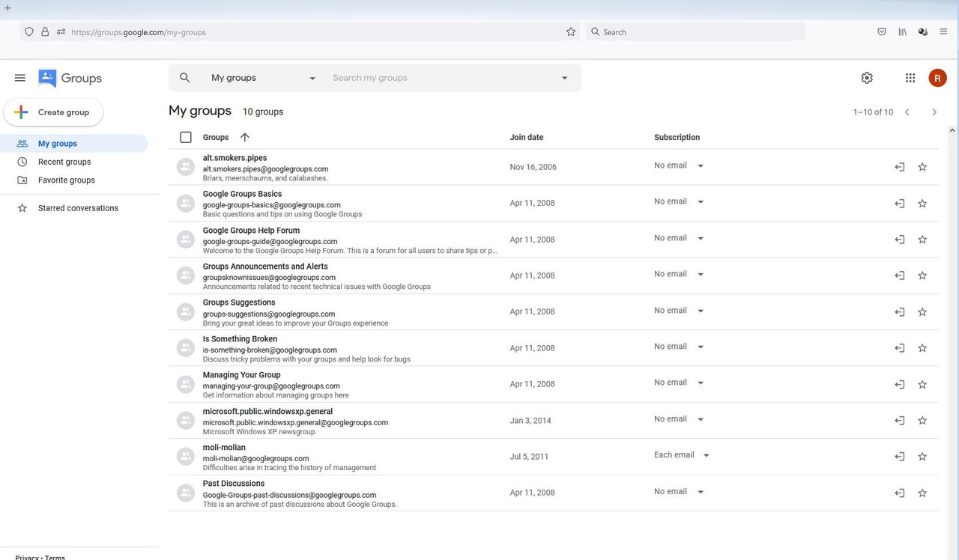Screen dimensions: 959x560
Task: Leave the alt.smokers.pipes group
Action: 900,167
